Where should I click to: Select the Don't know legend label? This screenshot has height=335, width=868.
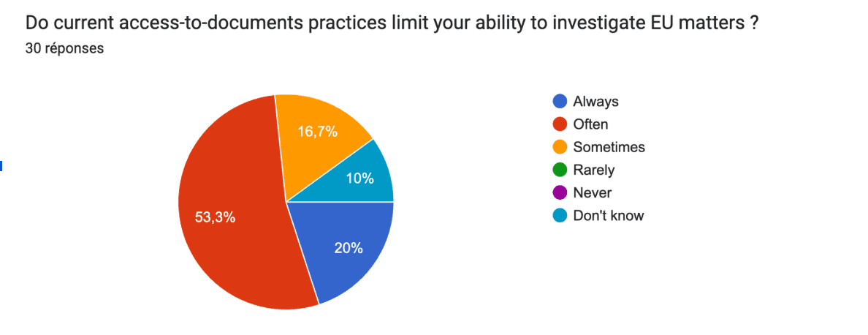click(609, 215)
